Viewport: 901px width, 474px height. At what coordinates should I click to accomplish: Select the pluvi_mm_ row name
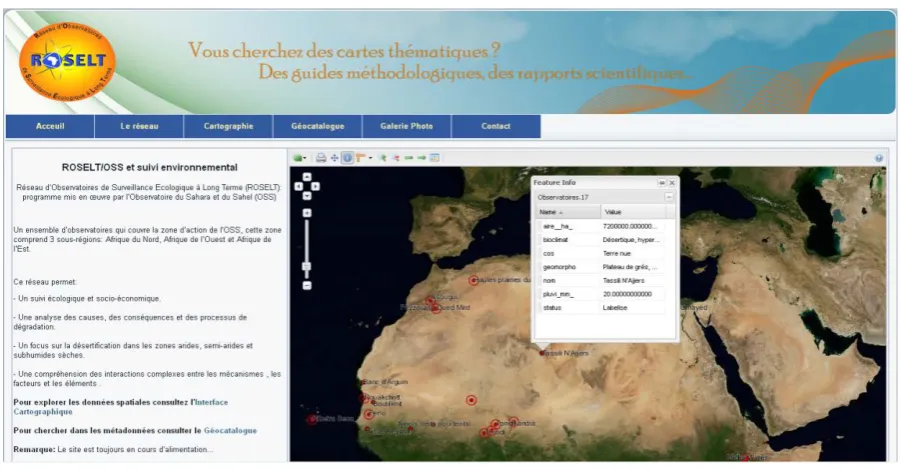click(x=558, y=294)
